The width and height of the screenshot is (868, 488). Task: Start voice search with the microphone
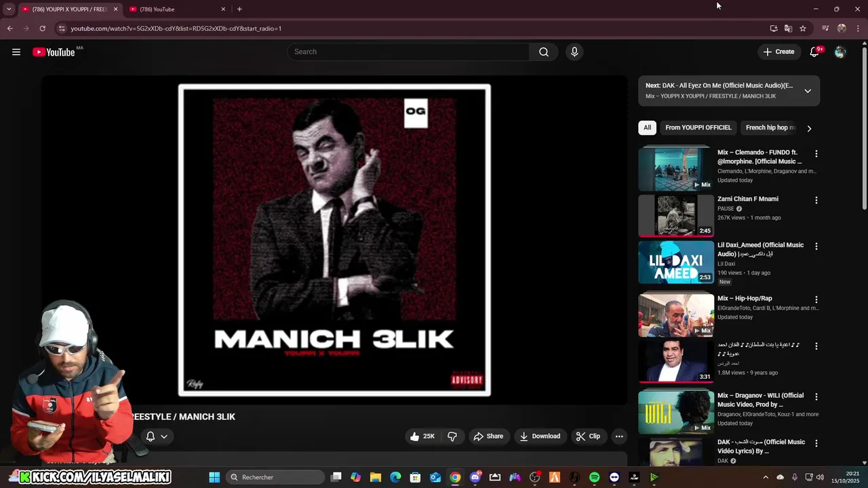tap(574, 52)
